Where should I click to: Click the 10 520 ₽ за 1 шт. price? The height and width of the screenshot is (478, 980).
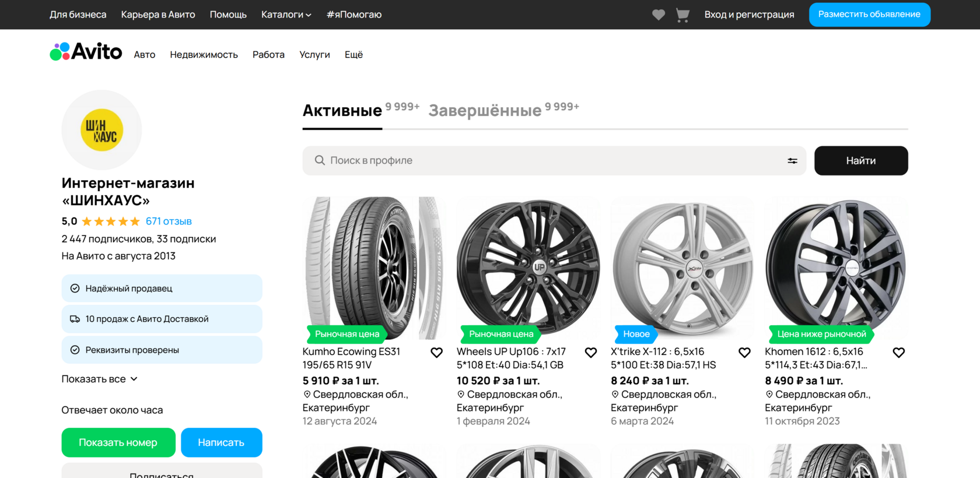498,381
